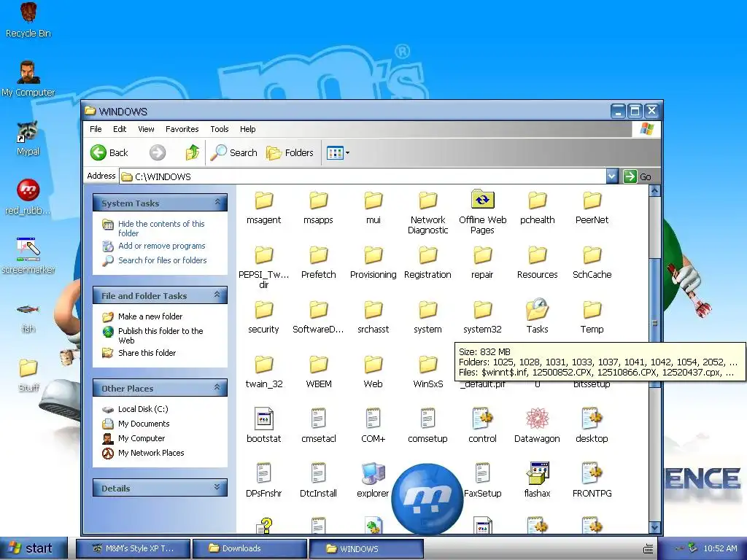Select the Resources folder

click(x=538, y=262)
